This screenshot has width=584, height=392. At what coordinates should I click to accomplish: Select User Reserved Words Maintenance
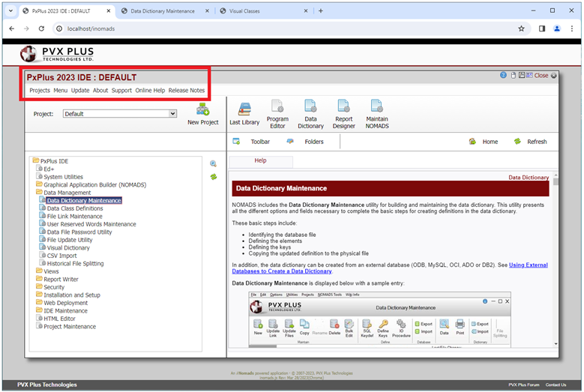point(91,224)
